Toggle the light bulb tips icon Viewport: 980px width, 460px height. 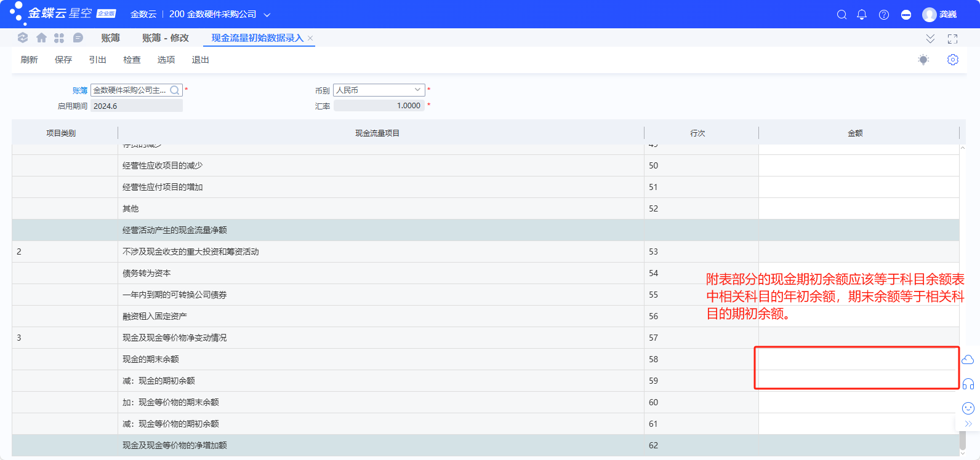[923, 60]
